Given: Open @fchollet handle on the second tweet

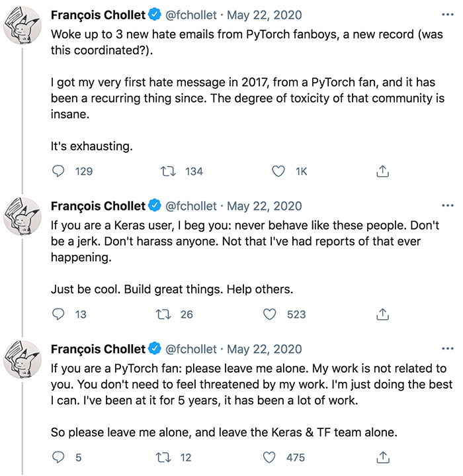Looking at the screenshot, I should pyautogui.click(x=190, y=206).
